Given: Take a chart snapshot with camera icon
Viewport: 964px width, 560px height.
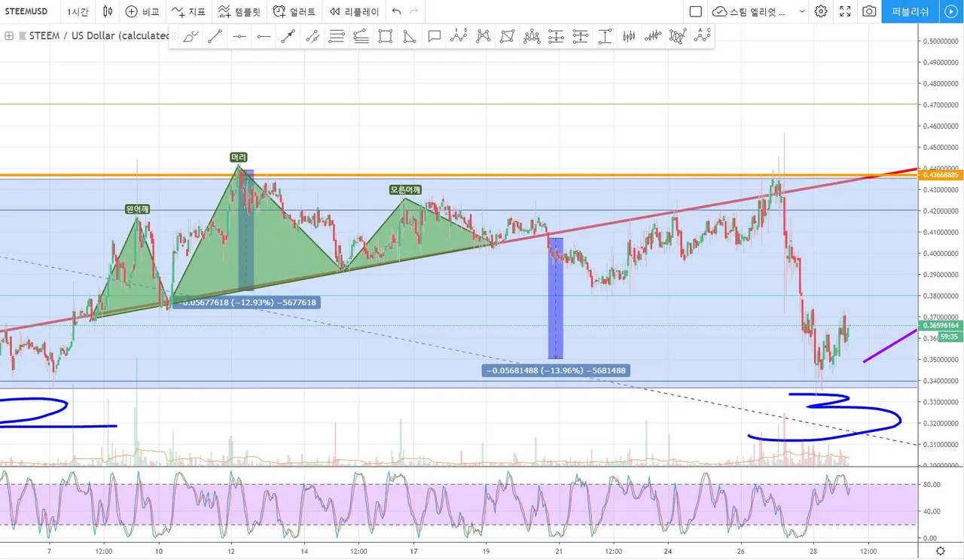Looking at the screenshot, I should pos(869,11).
